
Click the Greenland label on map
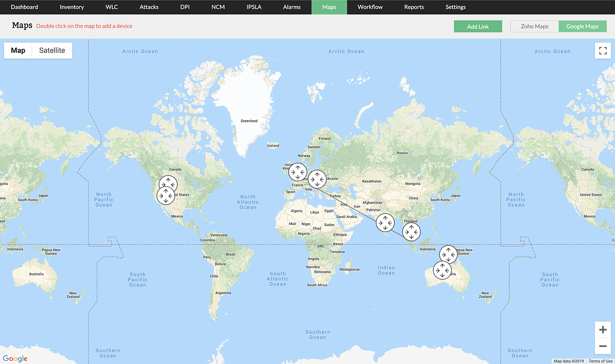pyautogui.click(x=249, y=121)
